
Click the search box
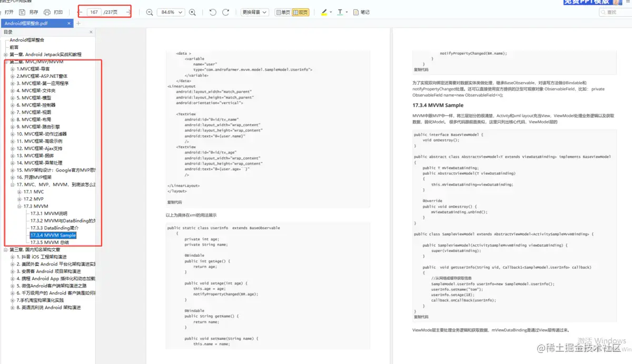click(x=615, y=12)
